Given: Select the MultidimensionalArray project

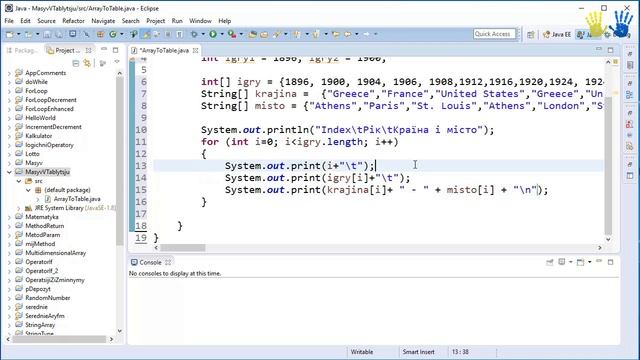Looking at the screenshot, I should tap(56, 253).
